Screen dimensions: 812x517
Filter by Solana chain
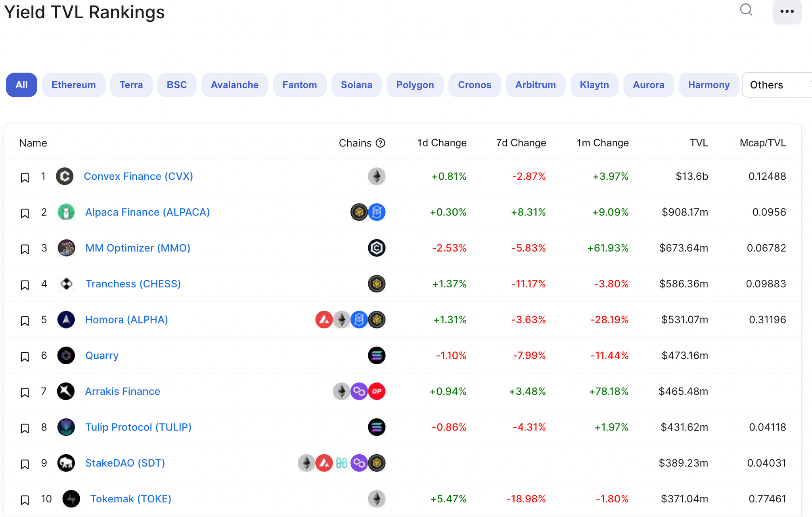356,85
